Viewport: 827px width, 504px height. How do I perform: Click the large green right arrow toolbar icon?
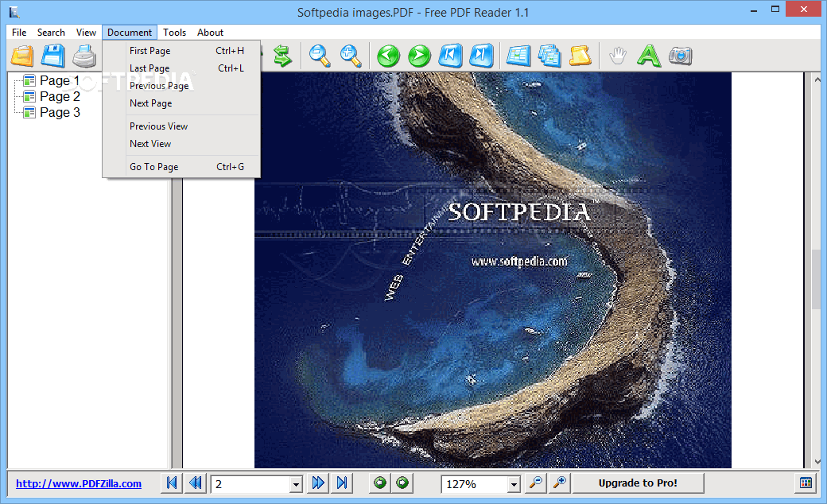[419, 56]
